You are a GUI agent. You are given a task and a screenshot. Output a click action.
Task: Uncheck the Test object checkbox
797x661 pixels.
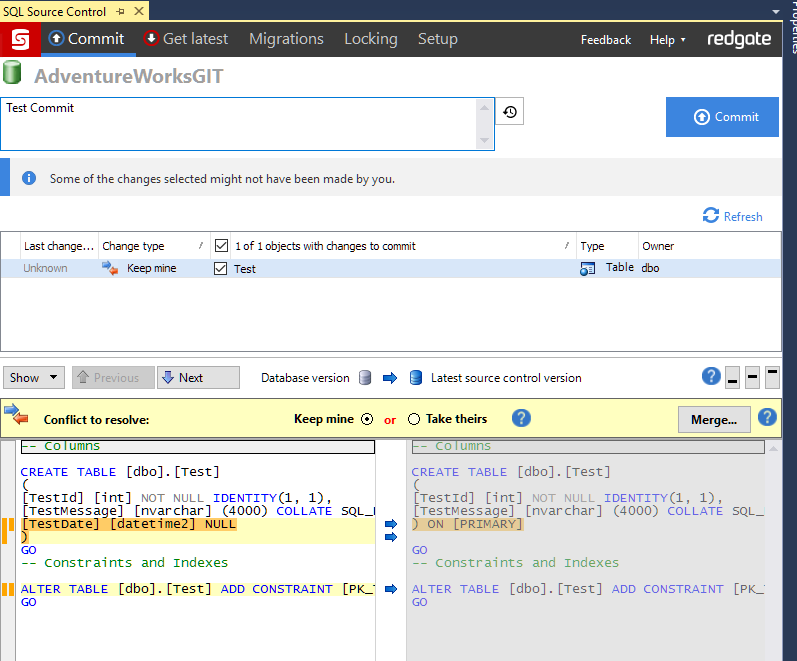click(221, 268)
